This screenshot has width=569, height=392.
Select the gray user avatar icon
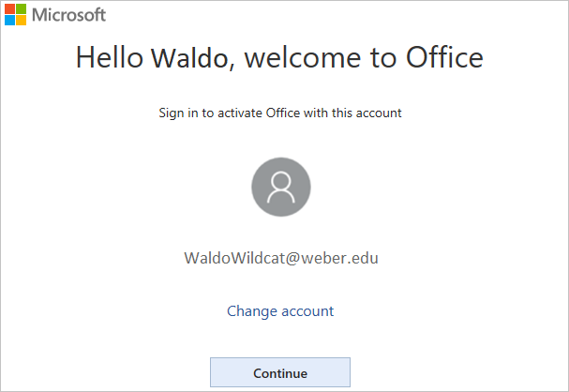click(280, 188)
